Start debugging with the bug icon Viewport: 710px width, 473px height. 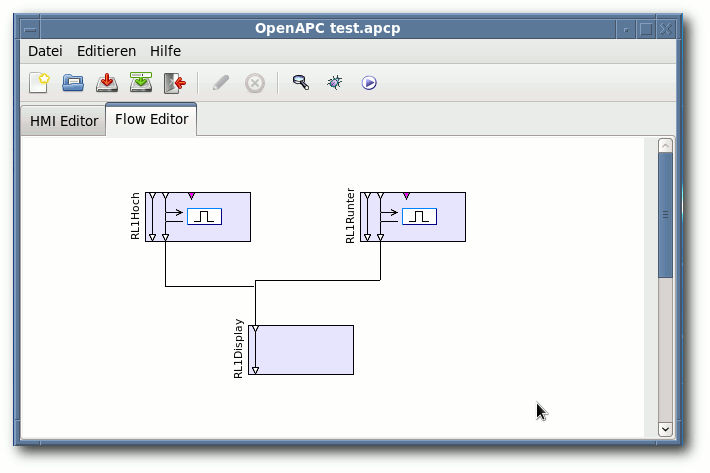tap(335, 83)
